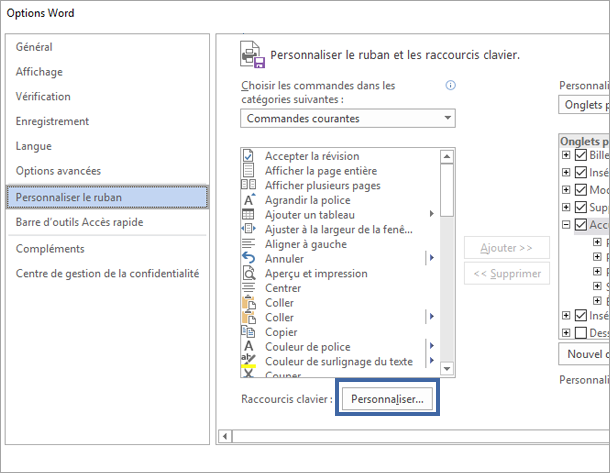Image resolution: width=610 pixels, height=473 pixels.
Task: Open the Onglets dropdown under Personnaliser
Action: [584, 105]
